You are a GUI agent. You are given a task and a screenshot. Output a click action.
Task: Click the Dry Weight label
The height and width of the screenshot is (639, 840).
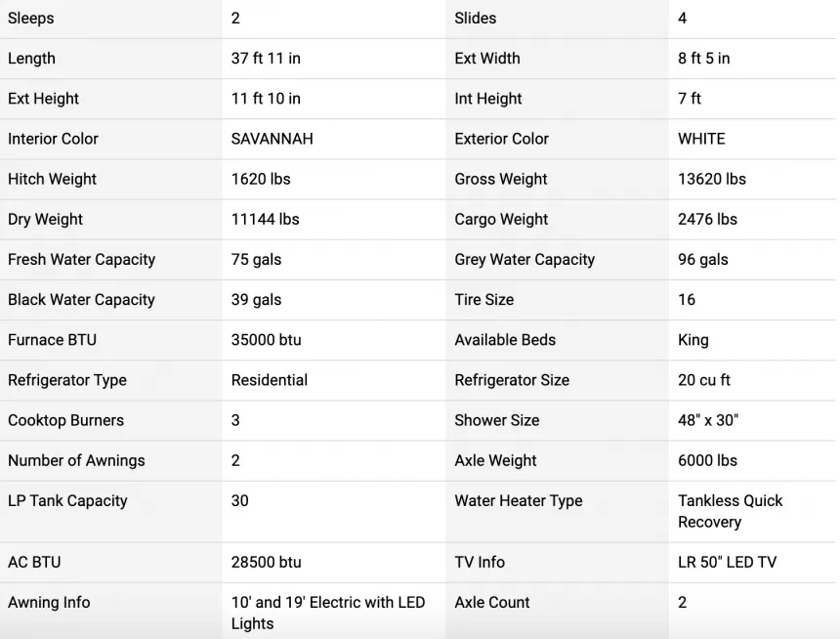(46, 219)
